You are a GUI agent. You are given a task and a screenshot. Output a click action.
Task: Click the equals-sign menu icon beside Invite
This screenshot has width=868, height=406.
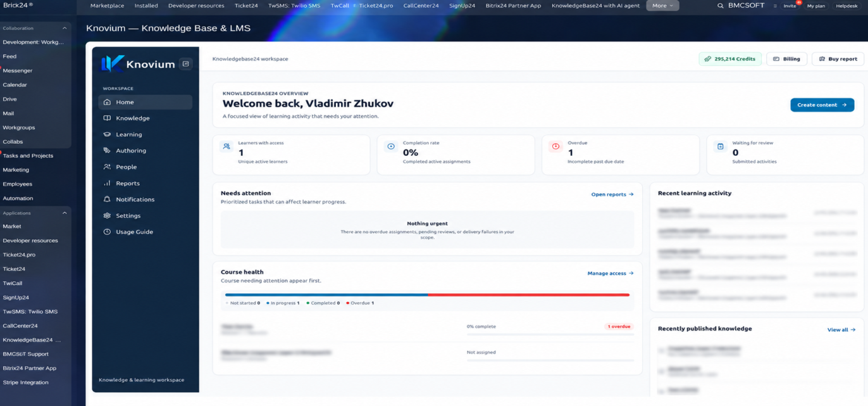tap(775, 6)
